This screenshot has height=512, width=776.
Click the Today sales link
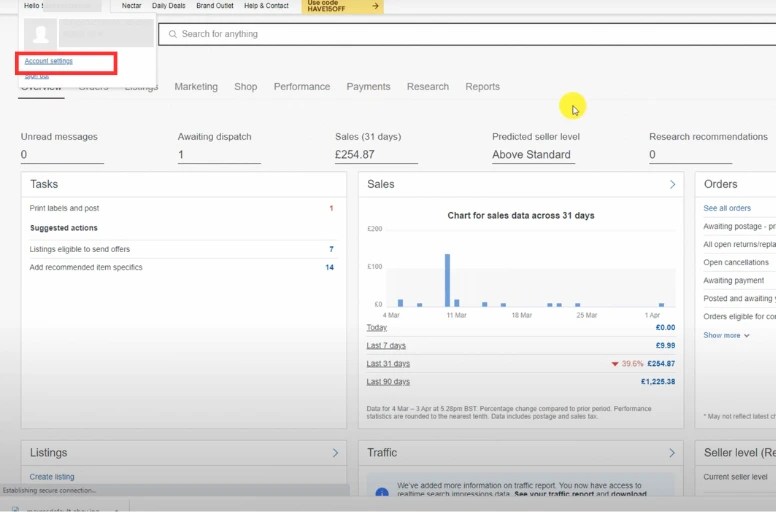click(x=377, y=327)
